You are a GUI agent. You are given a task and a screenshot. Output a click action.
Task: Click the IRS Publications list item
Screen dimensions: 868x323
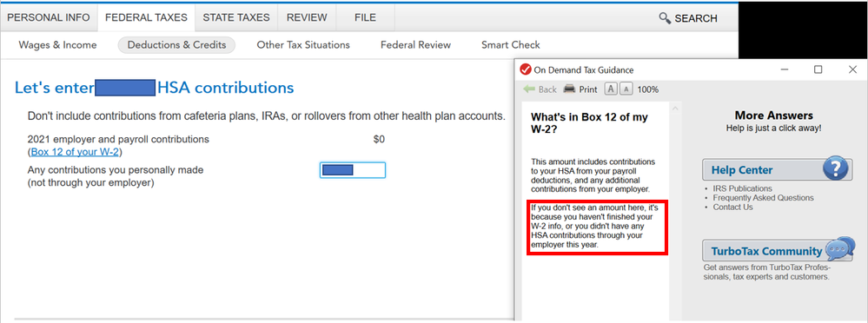[x=742, y=188]
